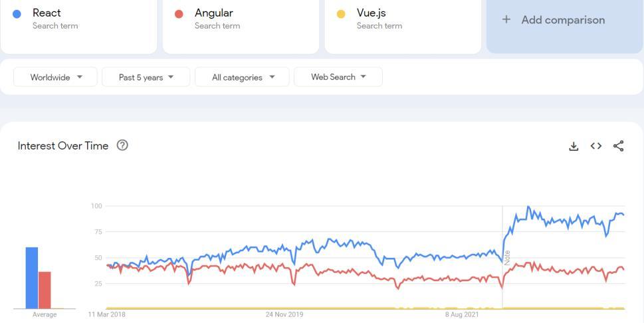Open the All categories dropdown
The width and height of the screenshot is (644, 323).
click(x=243, y=77)
